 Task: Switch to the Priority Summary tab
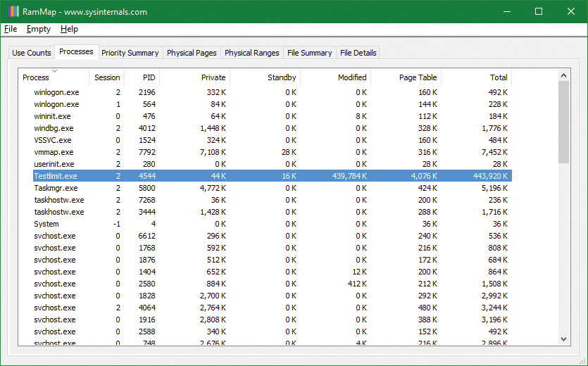tap(130, 53)
